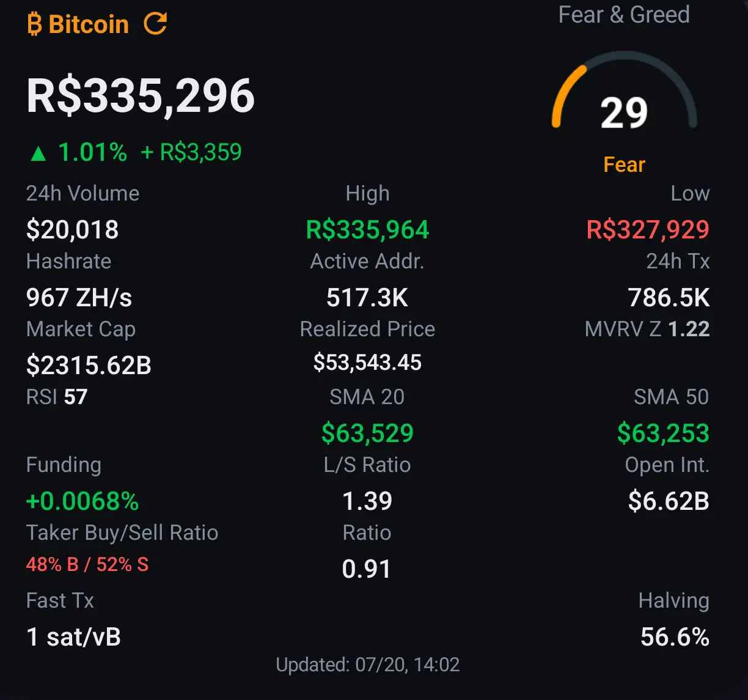The width and height of the screenshot is (748, 700).
Task: Click the Funding label
Action: click(x=64, y=465)
